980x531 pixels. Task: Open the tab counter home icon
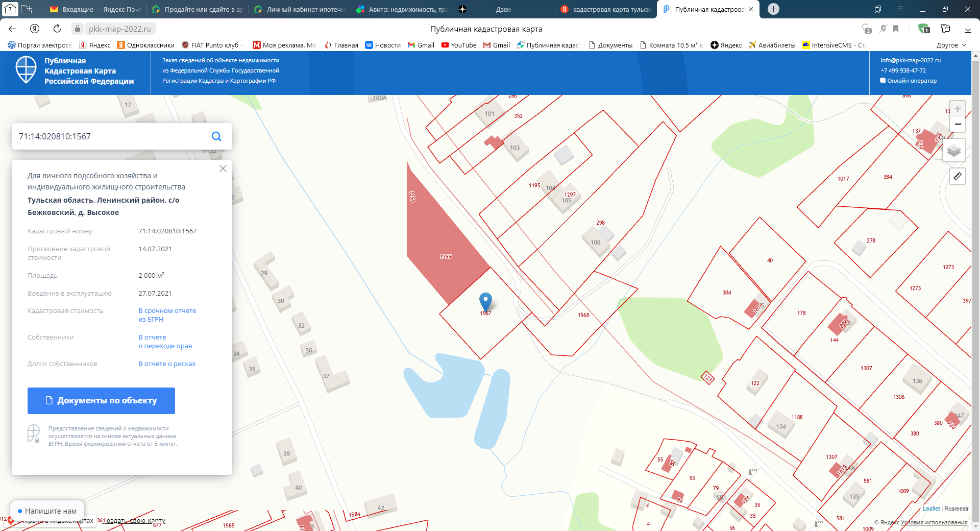coord(10,9)
